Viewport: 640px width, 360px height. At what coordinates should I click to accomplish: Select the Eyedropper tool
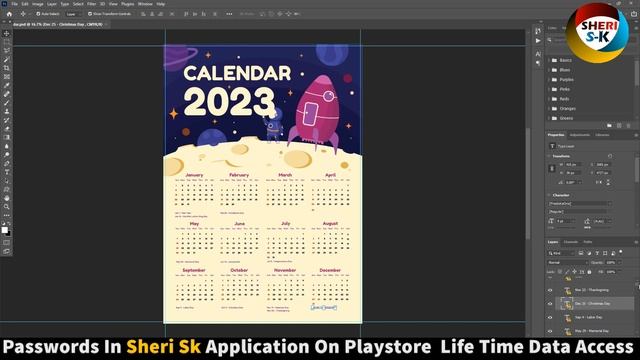7,85
